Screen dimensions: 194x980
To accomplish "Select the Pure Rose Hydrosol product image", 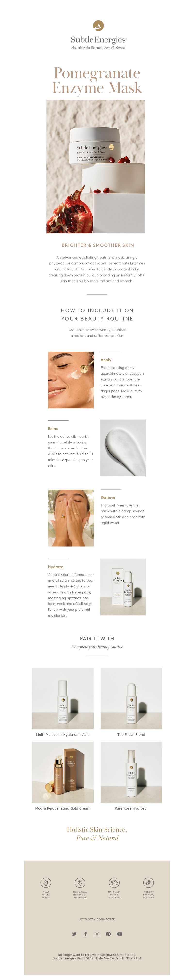I will tap(131, 772).
